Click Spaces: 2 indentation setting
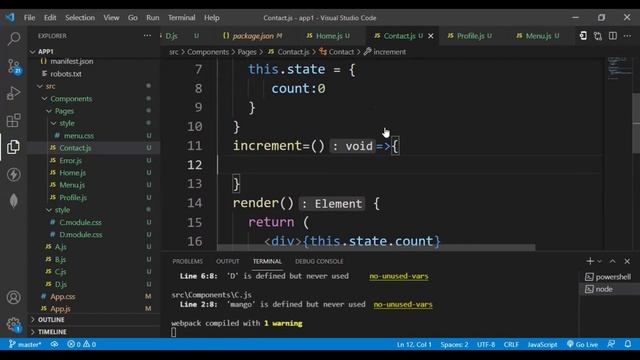Viewport: 640px width, 360px height. pos(454,344)
